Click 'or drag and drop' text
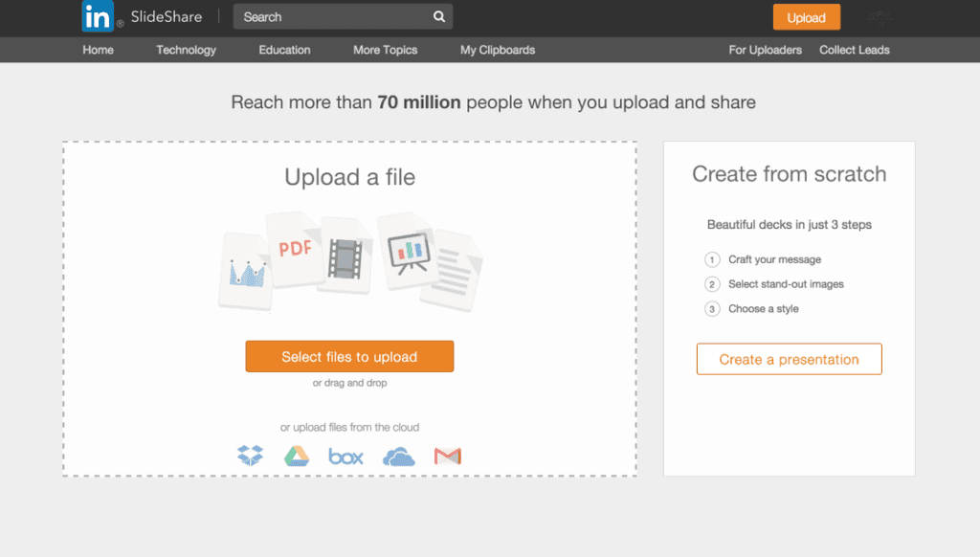This screenshot has height=557, width=980. (349, 383)
